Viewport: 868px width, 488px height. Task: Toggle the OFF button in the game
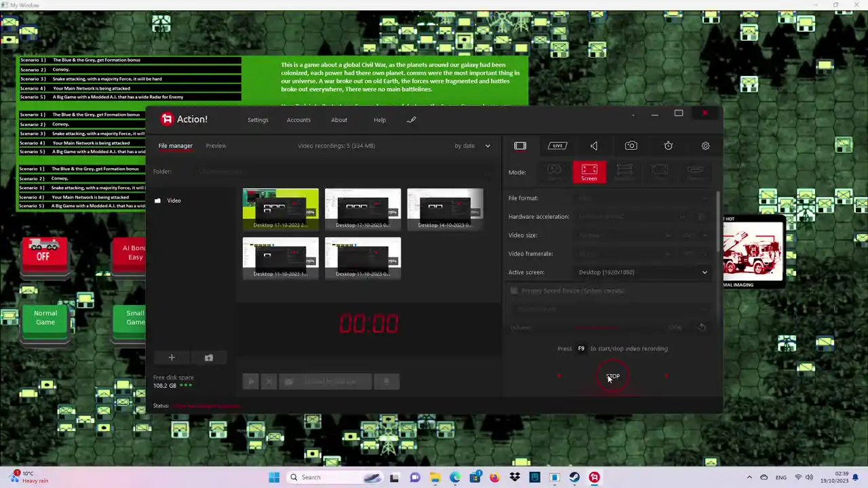click(43, 251)
